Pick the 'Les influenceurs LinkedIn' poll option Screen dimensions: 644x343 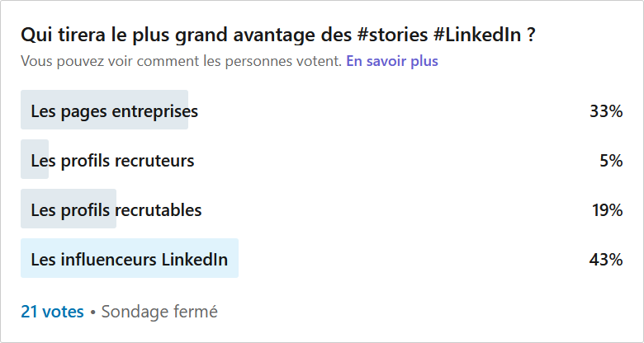[129, 260]
